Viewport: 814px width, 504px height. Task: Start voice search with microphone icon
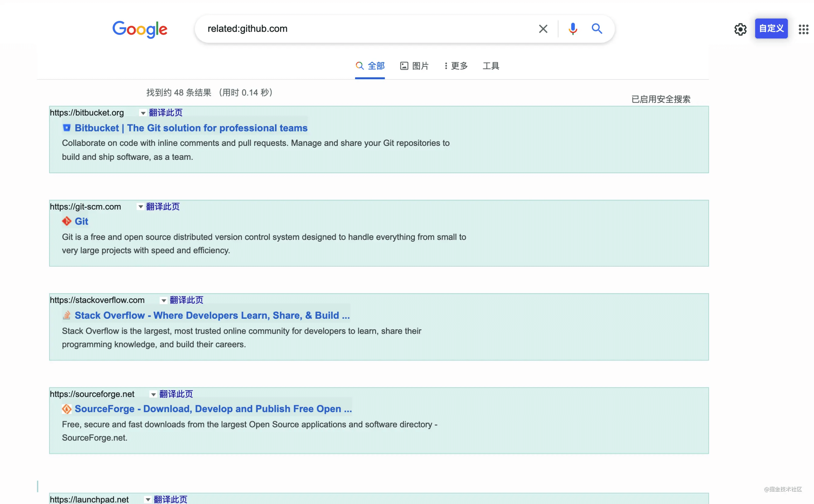(x=573, y=29)
